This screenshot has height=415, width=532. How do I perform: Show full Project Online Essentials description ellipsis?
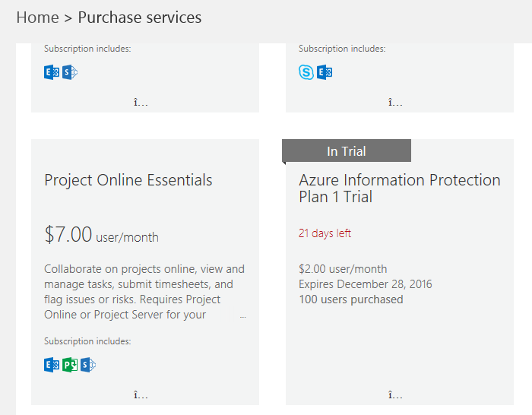tap(243, 316)
